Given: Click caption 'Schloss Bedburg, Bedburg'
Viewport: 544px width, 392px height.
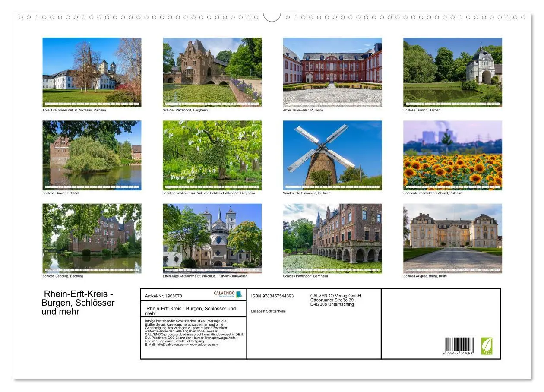Looking at the screenshot, I should pyautogui.click(x=63, y=276).
